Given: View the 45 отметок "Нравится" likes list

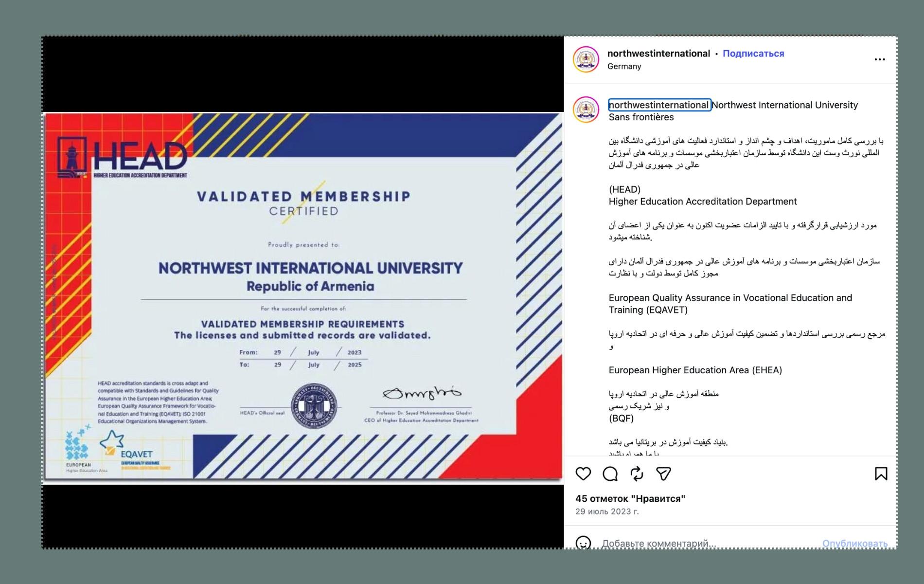Looking at the screenshot, I should 630,498.
